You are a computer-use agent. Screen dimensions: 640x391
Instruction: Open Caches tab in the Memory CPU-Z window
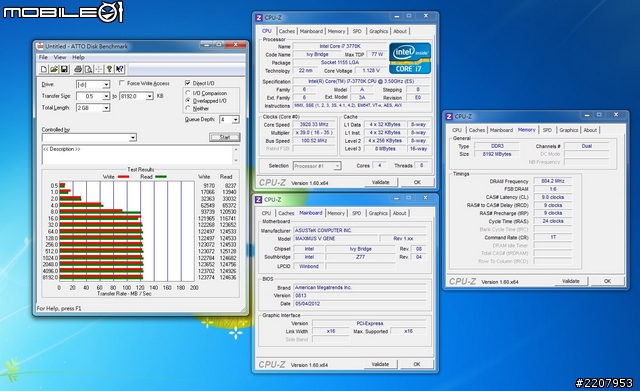coord(477,130)
